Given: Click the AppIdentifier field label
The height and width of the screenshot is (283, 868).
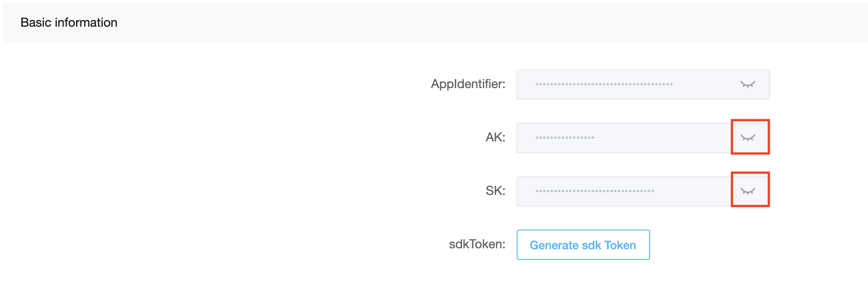Looking at the screenshot, I should click(468, 84).
